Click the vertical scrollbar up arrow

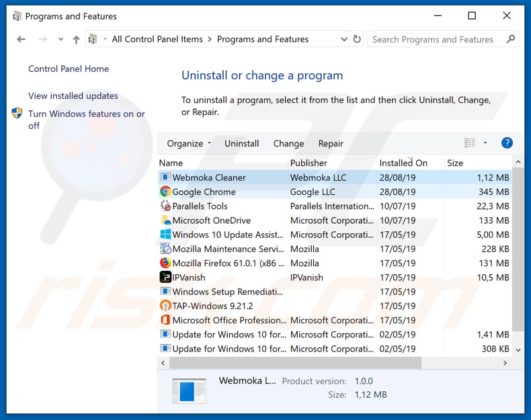click(518, 162)
